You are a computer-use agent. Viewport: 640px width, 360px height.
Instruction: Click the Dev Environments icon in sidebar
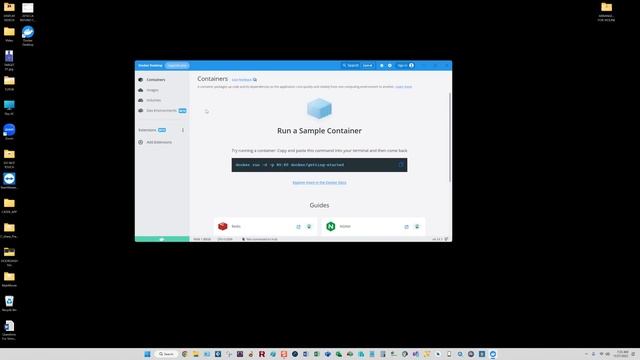141,111
